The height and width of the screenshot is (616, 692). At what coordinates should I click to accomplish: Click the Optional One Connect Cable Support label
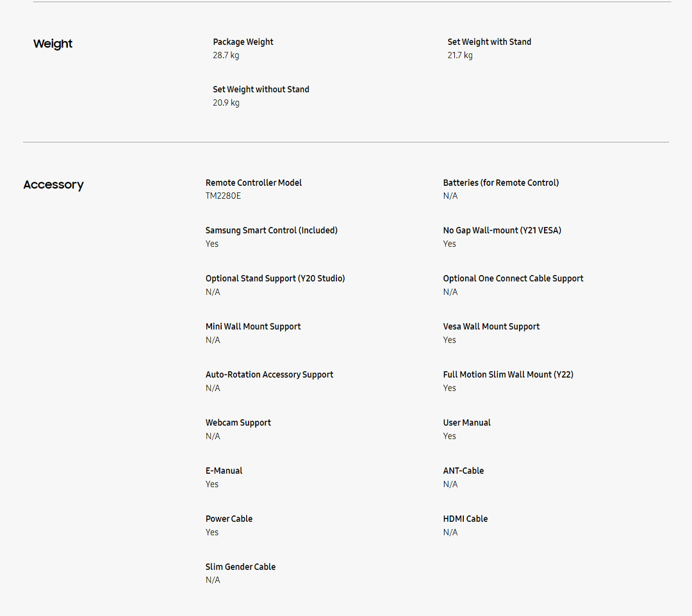(513, 279)
